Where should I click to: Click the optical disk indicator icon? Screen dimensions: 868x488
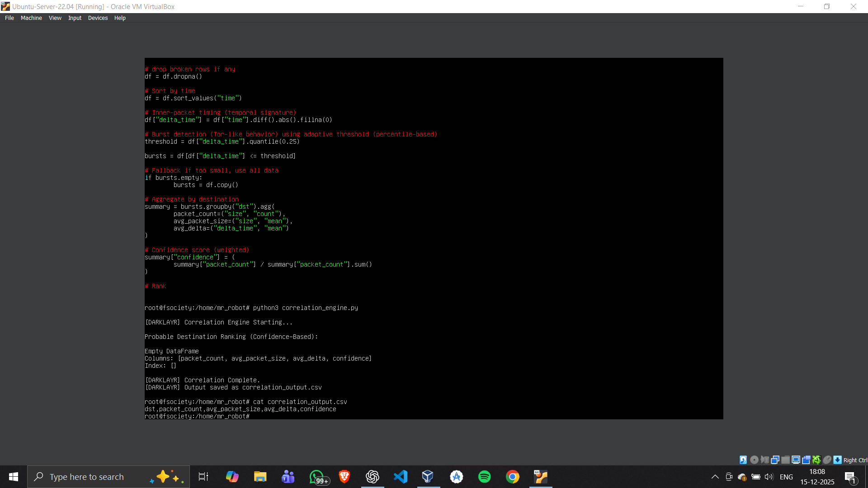pyautogui.click(x=754, y=460)
